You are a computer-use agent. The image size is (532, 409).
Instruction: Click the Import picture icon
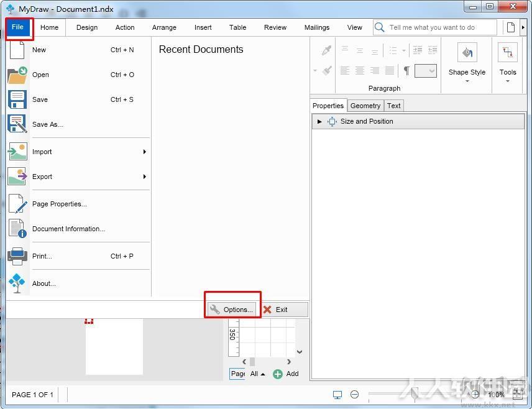17,152
